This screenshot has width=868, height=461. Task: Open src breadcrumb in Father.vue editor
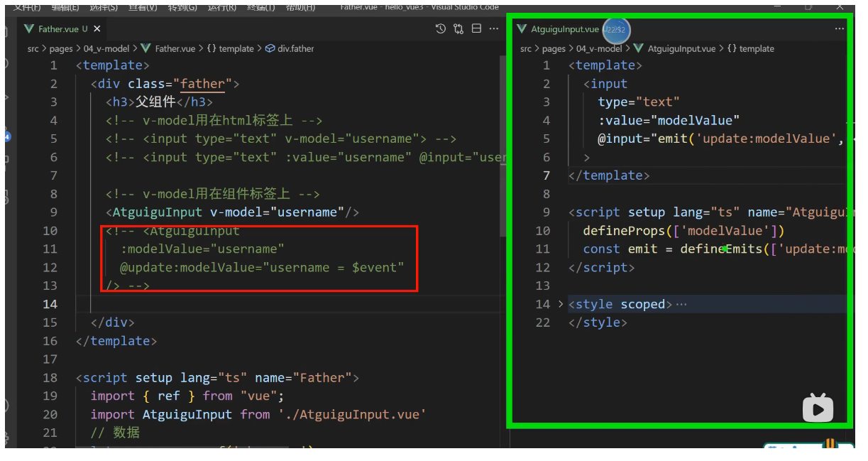coord(33,49)
